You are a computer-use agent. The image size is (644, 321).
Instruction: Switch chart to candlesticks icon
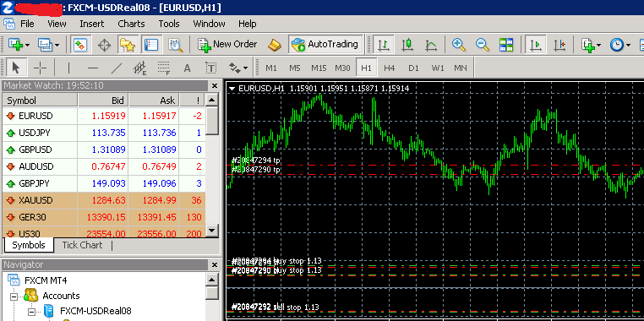pyautogui.click(x=407, y=44)
